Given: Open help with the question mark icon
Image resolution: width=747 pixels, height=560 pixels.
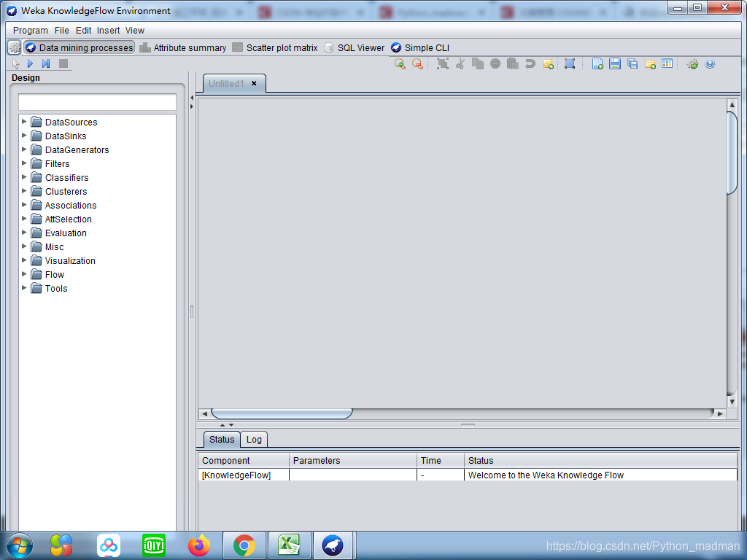Looking at the screenshot, I should (x=710, y=64).
